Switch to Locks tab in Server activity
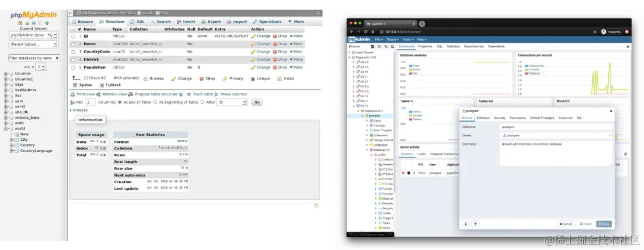This screenshot has width=644, height=250. tap(422, 154)
